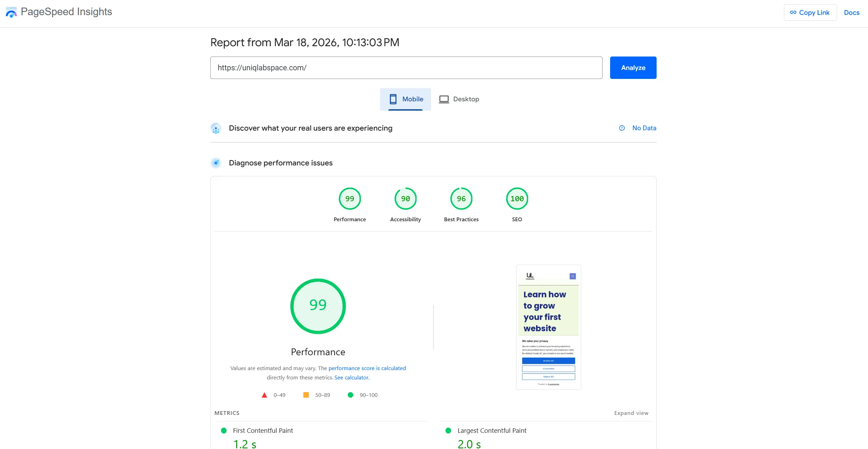The width and height of the screenshot is (868, 449).
Task: Click the SEO 100 score gauge
Action: [x=517, y=199]
